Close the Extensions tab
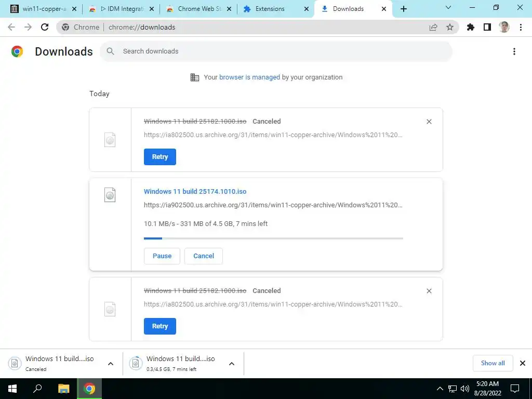 pyautogui.click(x=307, y=9)
